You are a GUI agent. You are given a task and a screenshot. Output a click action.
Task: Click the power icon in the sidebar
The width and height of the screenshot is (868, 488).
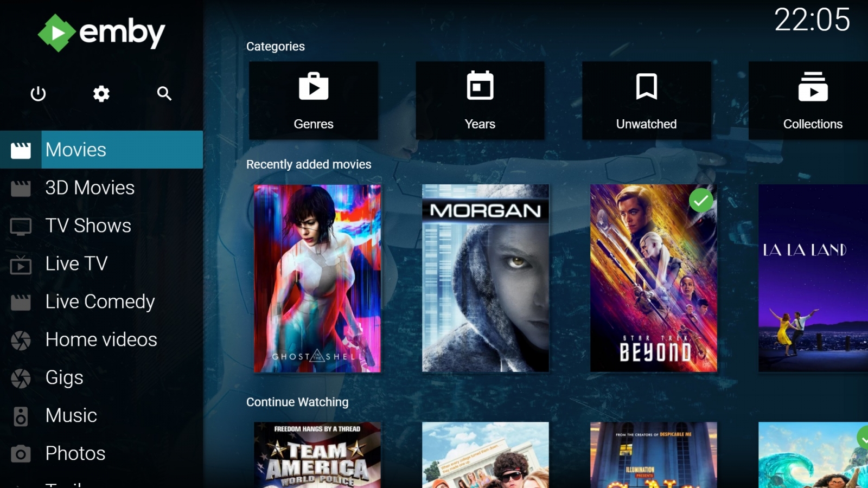[38, 94]
